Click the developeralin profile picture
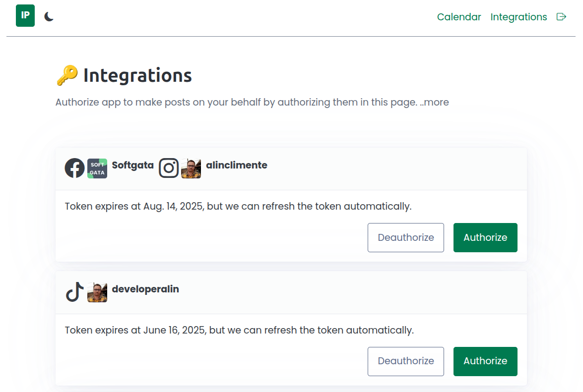 click(x=97, y=292)
